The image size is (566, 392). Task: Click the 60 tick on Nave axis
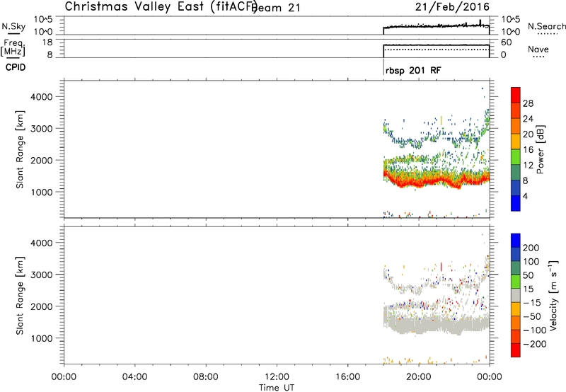506,42
